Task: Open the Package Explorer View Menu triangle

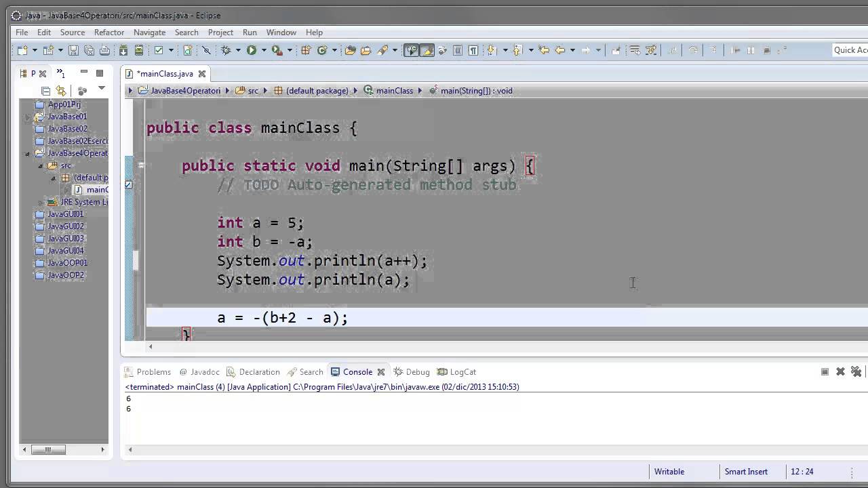Action: (x=102, y=88)
